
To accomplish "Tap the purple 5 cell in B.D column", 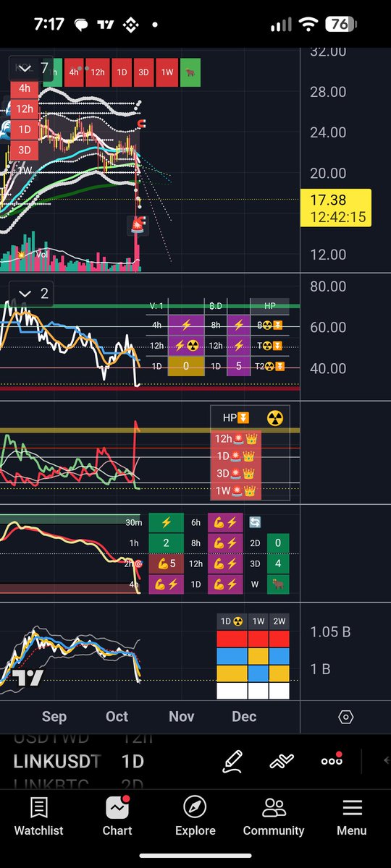I will click(238, 367).
